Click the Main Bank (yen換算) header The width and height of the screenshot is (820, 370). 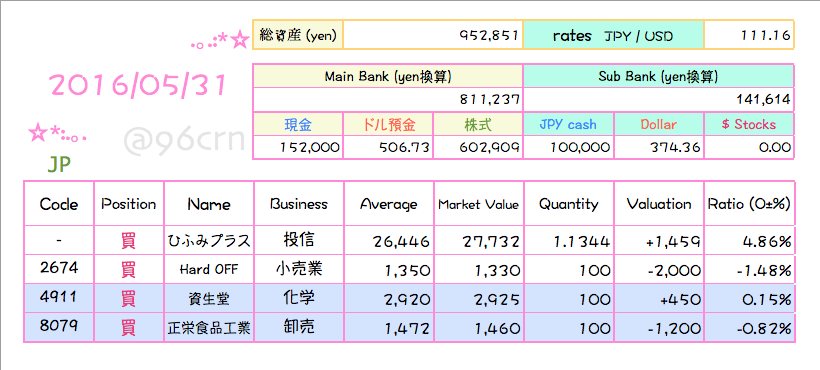click(x=388, y=76)
